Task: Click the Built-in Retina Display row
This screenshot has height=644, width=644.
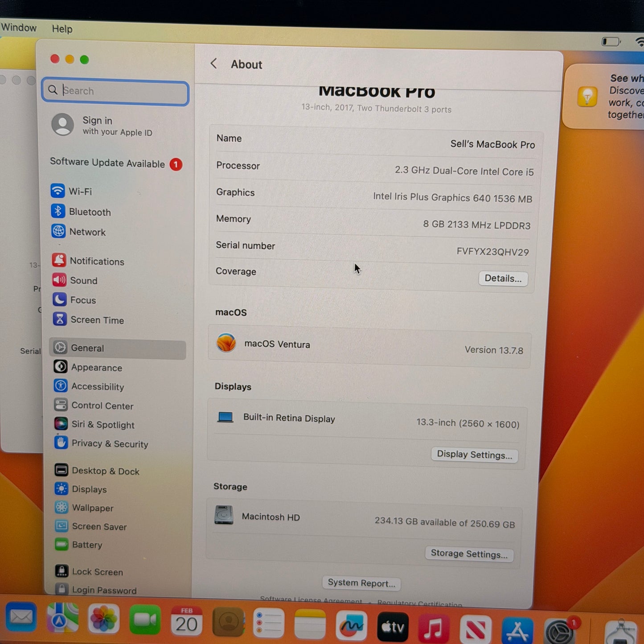Action: tap(368, 420)
